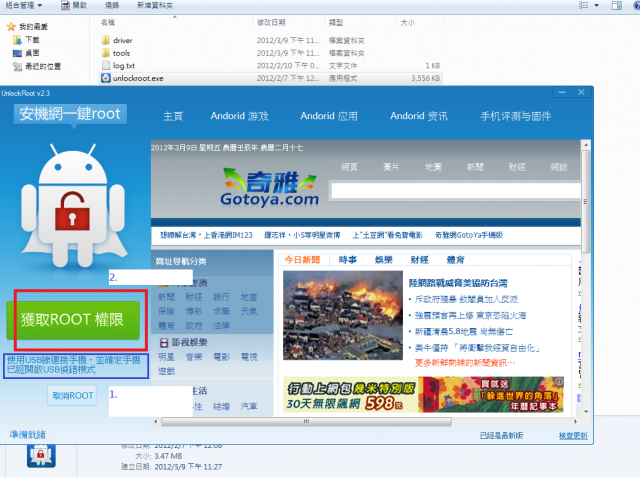Open the Andorid 游戏 tab
The image size is (640, 479).
pos(240,116)
